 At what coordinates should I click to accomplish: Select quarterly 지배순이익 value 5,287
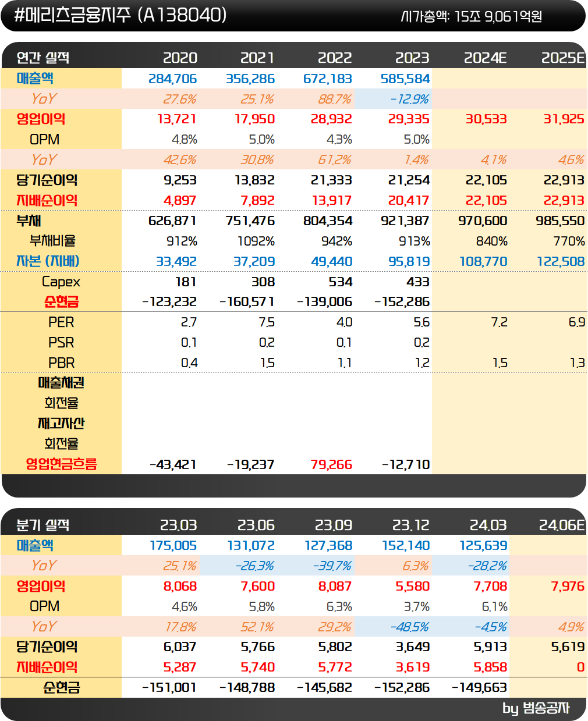180,667
